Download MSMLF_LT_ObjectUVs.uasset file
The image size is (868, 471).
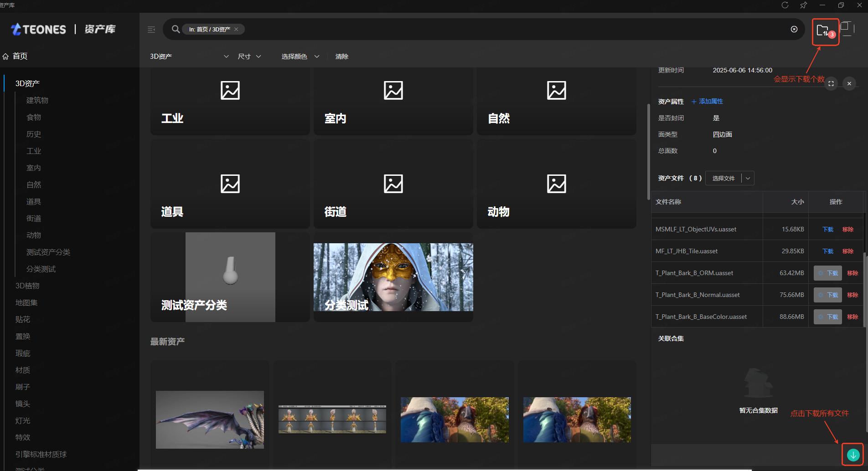tap(827, 229)
